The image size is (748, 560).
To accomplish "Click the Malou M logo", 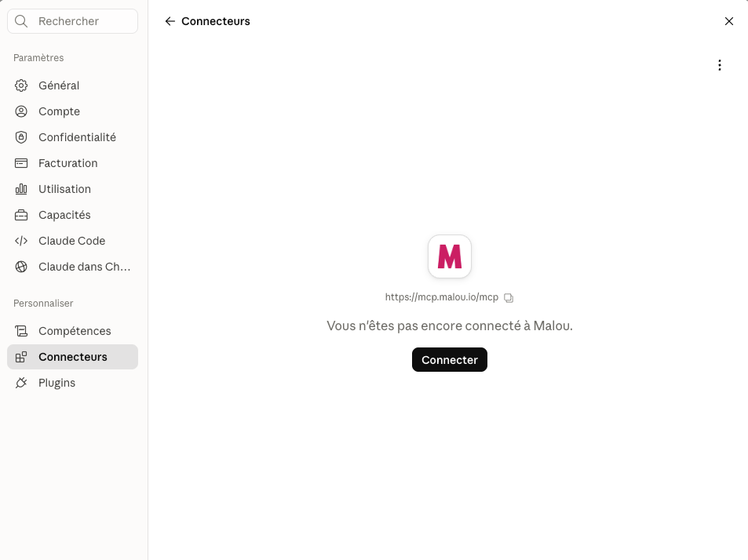I will pos(450,256).
